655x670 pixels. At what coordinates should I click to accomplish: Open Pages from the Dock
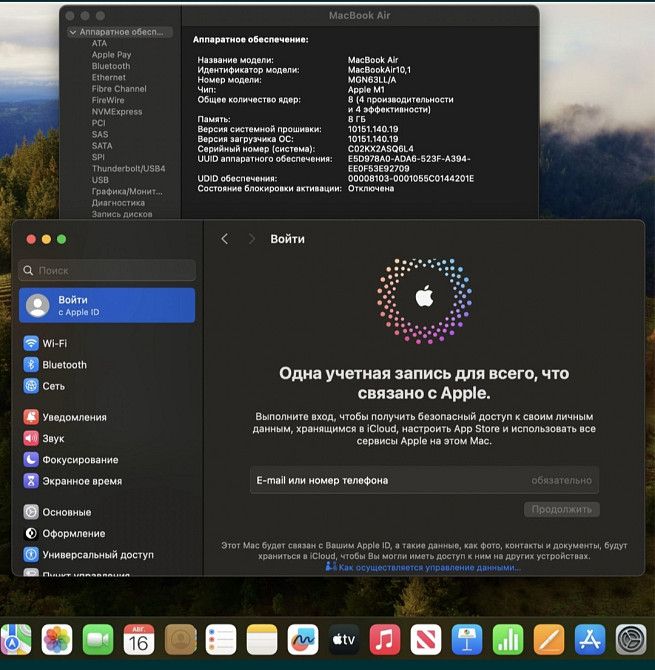[549, 639]
